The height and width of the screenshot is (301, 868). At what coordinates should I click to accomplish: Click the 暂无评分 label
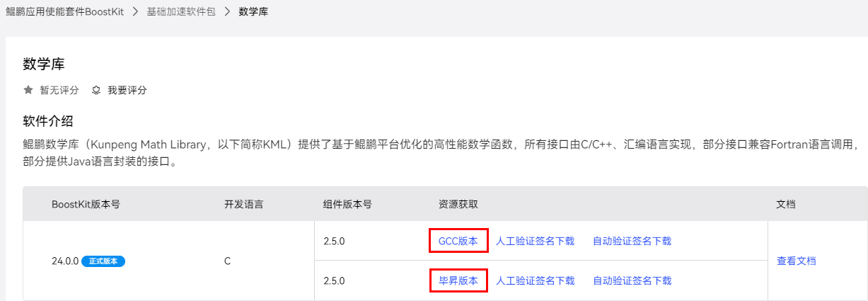pyautogui.click(x=59, y=90)
